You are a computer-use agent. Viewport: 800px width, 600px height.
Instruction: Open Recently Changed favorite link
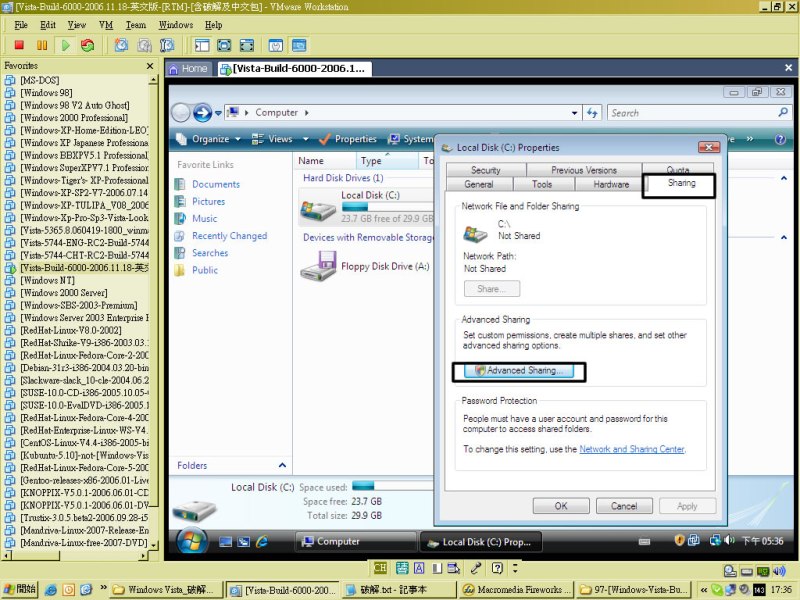(x=229, y=236)
